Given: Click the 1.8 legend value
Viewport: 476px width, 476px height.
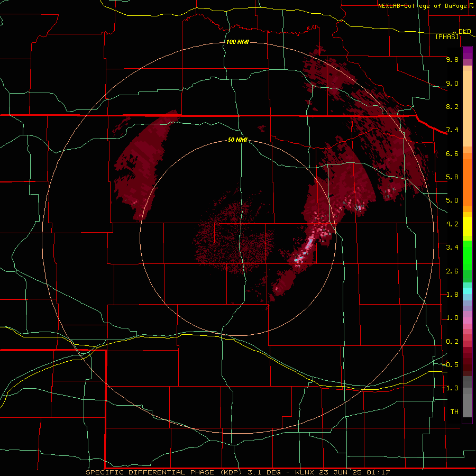Looking at the screenshot, I should (452, 295).
